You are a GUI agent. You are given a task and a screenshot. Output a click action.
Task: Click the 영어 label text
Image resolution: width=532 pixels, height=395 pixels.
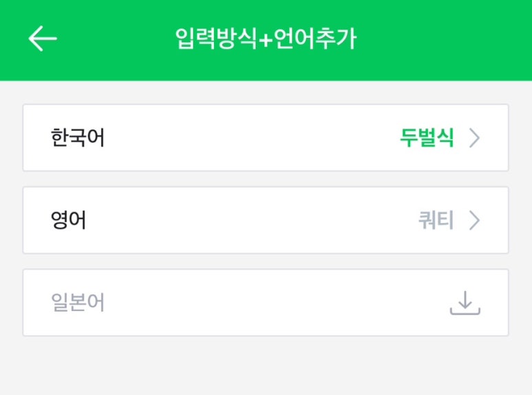coord(69,221)
